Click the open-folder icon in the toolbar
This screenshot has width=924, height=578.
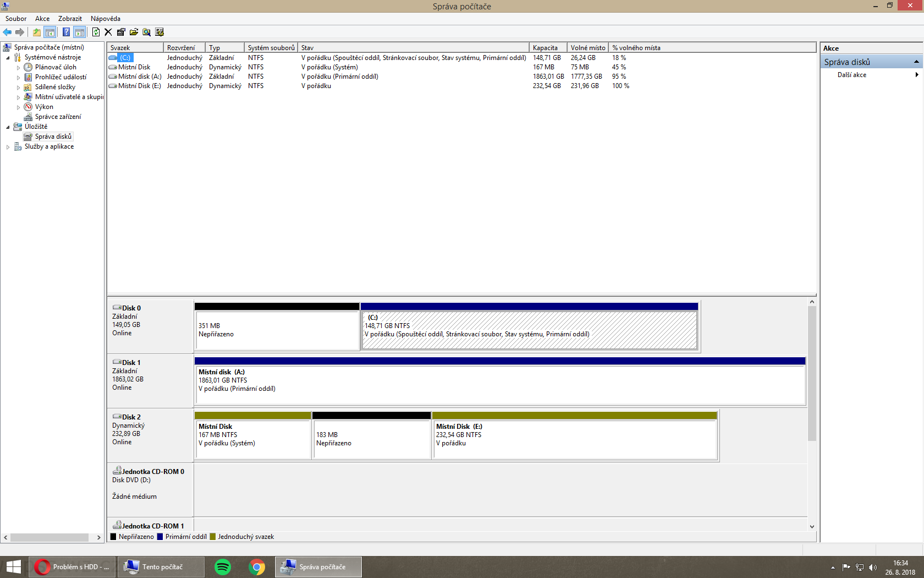click(x=134, y=32)
